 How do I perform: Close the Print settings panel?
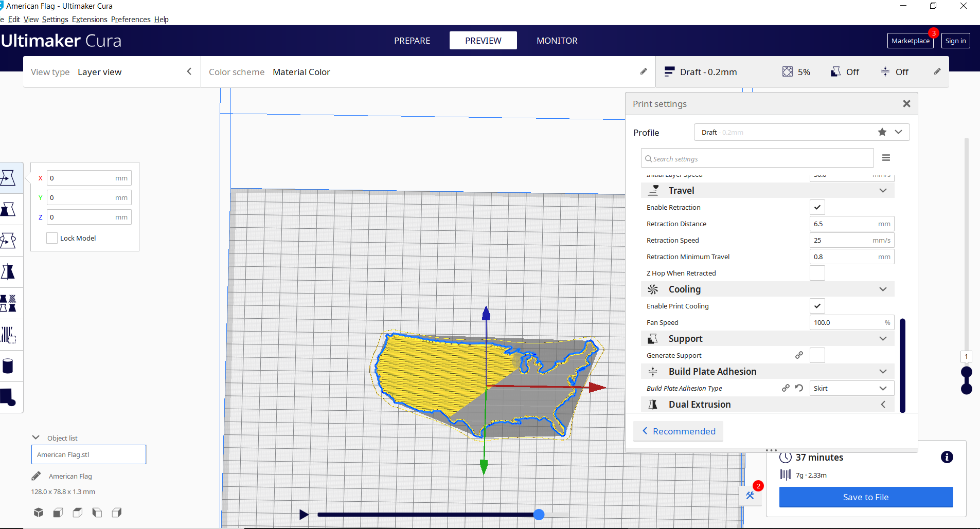[906, 104]
